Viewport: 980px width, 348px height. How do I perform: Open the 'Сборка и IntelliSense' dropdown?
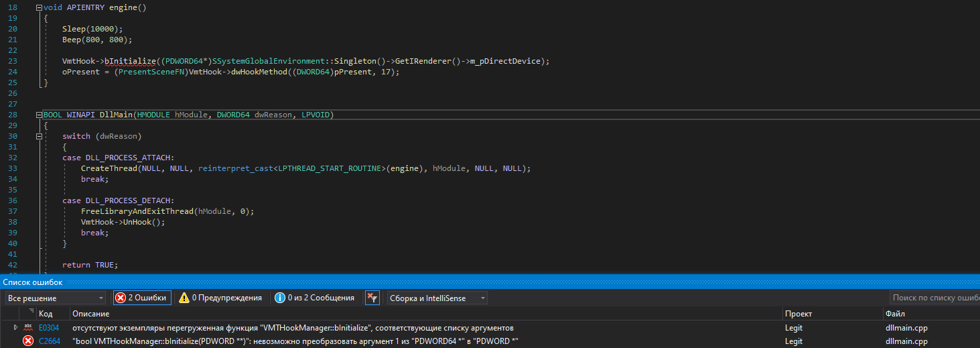(437, 298)
